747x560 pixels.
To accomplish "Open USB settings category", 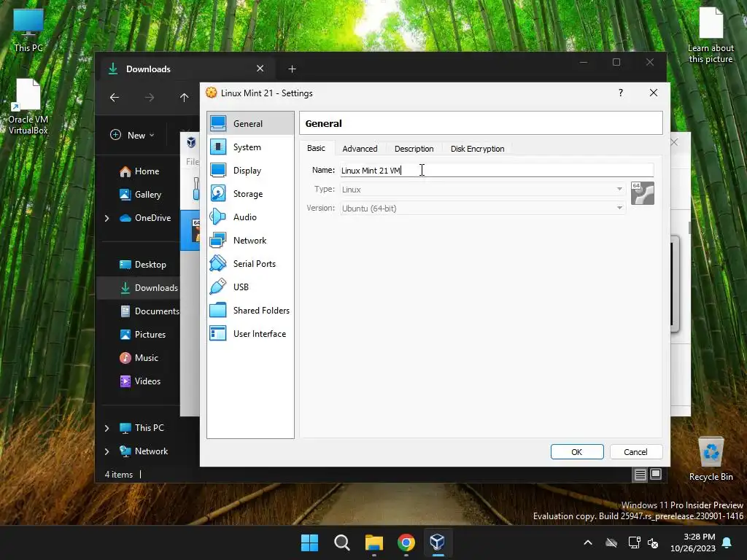I will [251, 287].
